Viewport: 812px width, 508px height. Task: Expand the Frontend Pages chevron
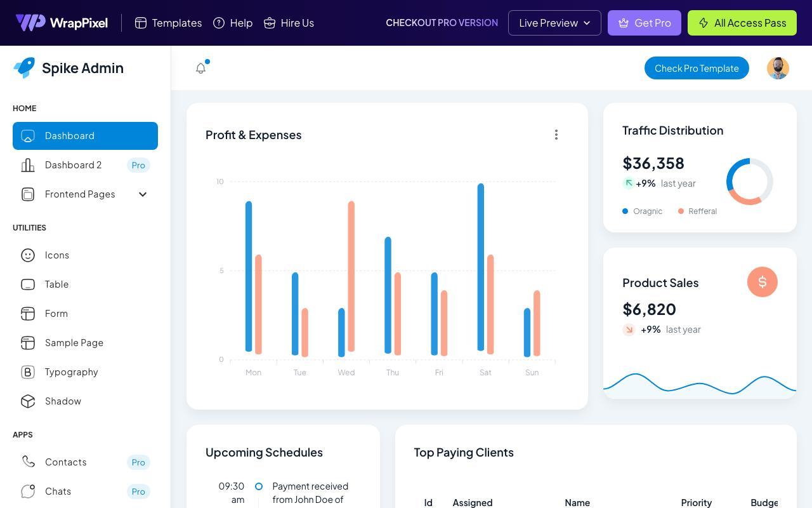click(143, 194)
